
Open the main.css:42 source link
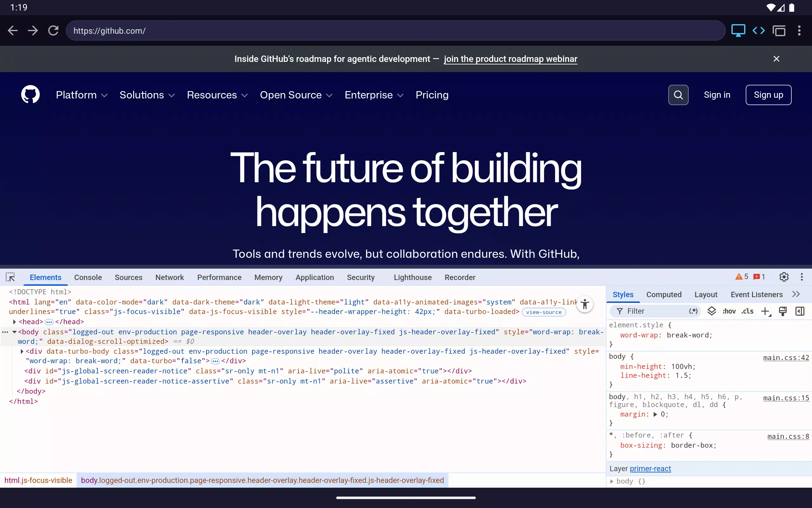[786, 358]
